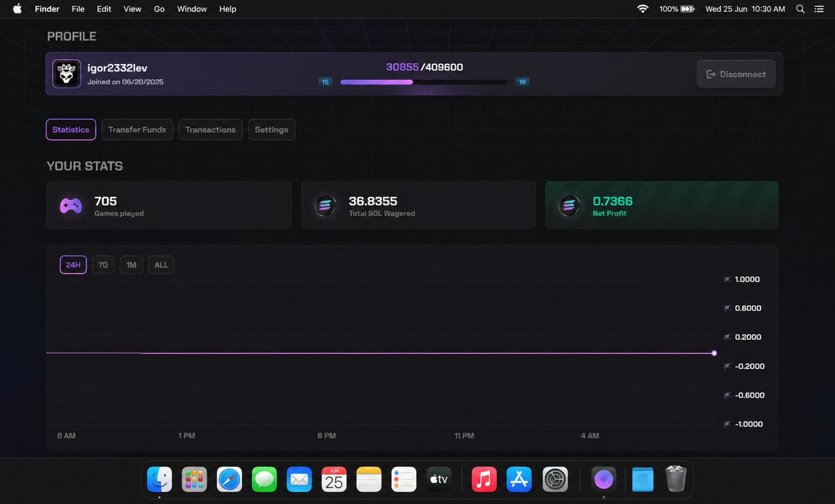
Task: Open Launchpad from the dock
Action: (194, 479)
